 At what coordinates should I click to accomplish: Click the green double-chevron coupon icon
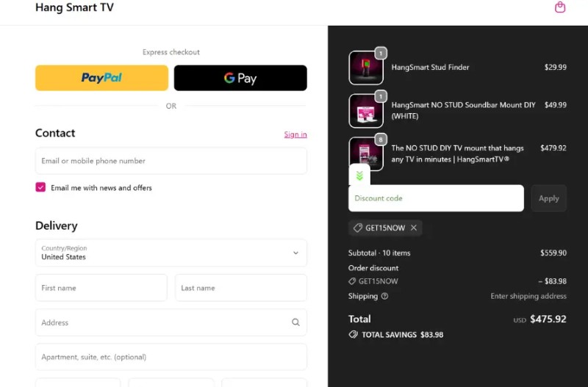pyautogui.click(x=359, y=176)
